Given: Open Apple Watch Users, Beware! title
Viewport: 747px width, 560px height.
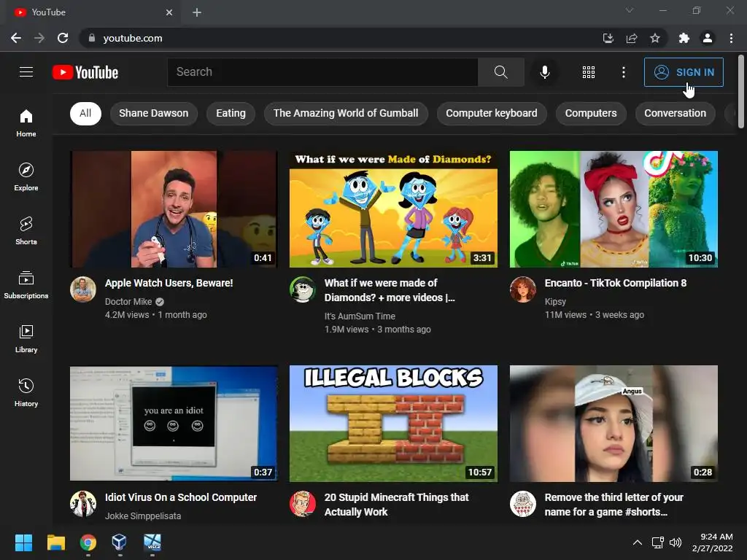Looking at the screenshot, I should (x=169, y=283).
